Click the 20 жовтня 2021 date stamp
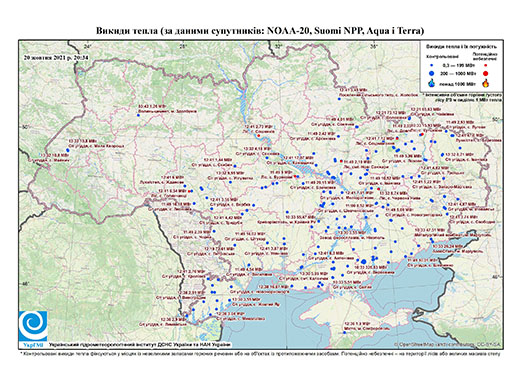Viewport: 520px width, 368px height. tap(56, 57)
